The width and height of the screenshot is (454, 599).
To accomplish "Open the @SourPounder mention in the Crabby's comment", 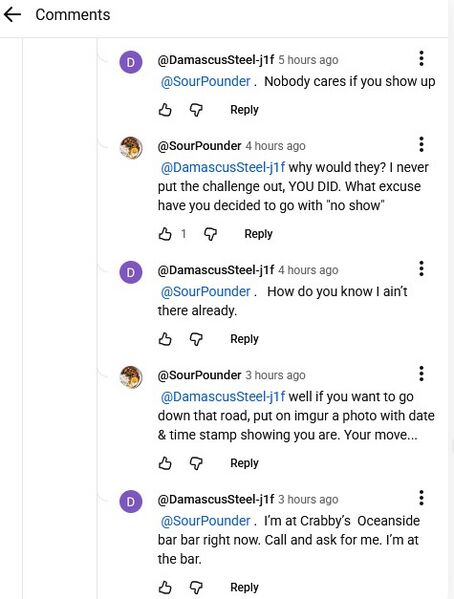I will click(x=206, y=521).
